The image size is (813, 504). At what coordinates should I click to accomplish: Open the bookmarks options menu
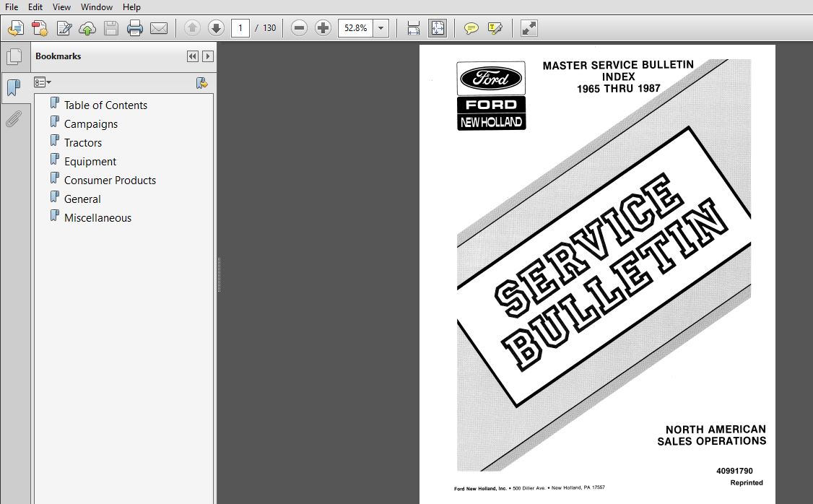(x=43, y=83)
